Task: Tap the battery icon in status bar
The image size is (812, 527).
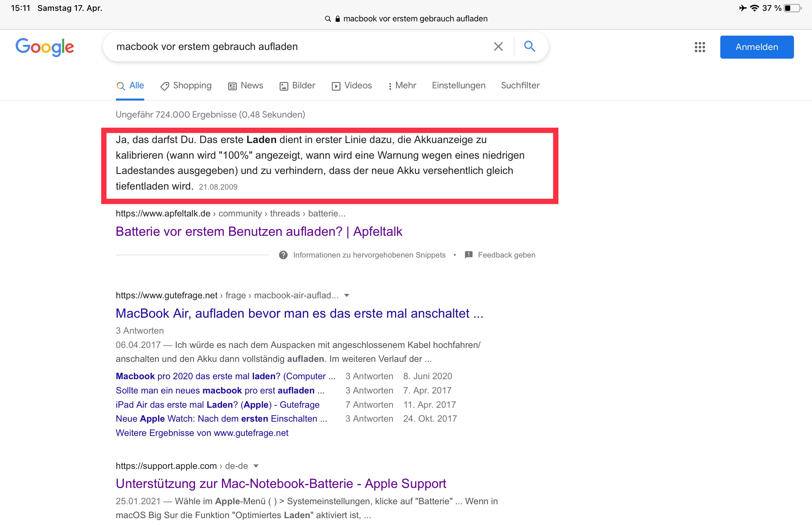Action: (x=792, y=8)
